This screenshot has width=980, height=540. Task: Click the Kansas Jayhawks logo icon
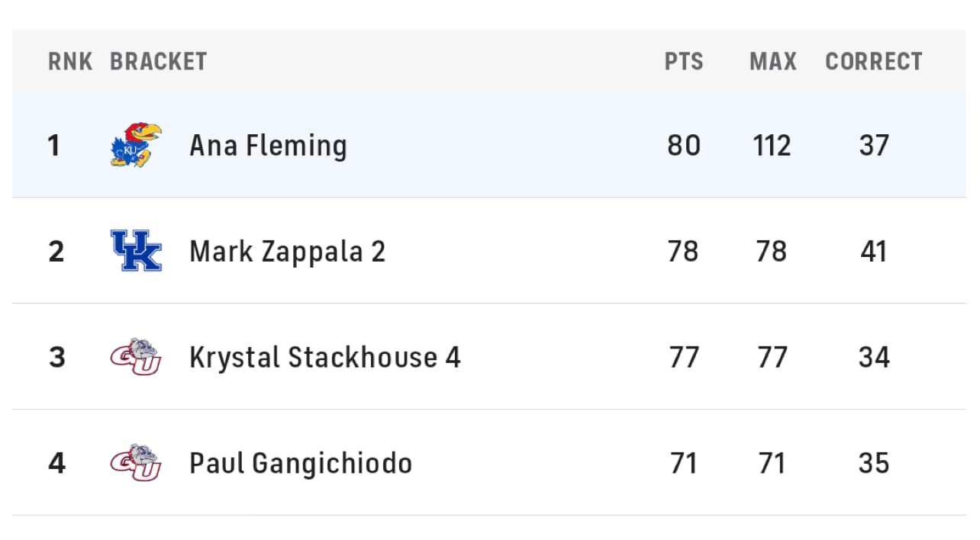coord(136,145)
